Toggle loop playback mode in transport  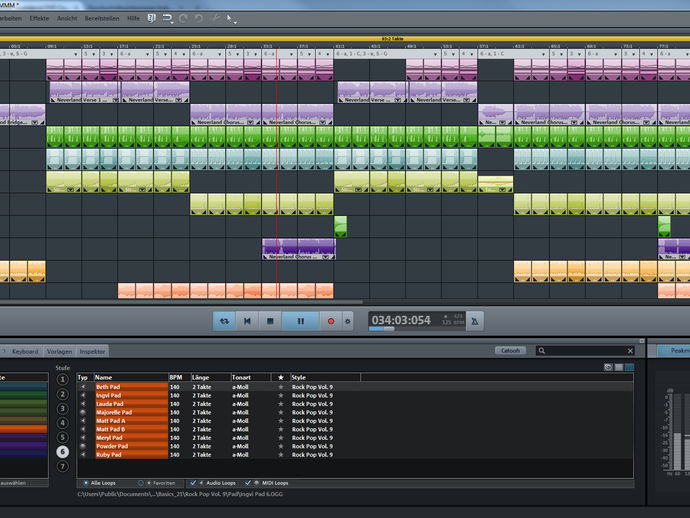coord(224,321)
